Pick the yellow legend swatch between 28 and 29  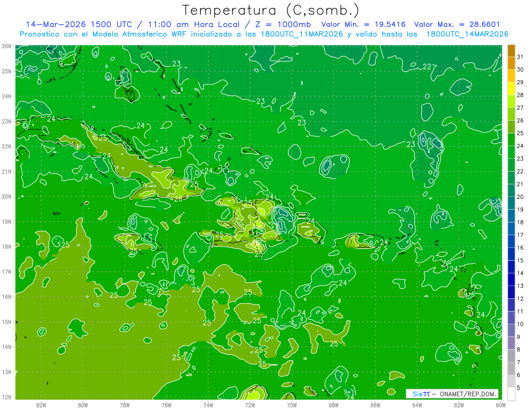511,89
